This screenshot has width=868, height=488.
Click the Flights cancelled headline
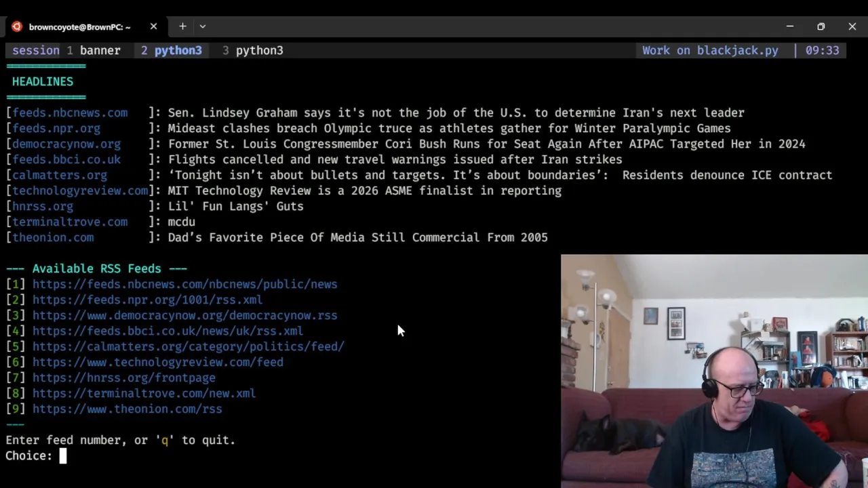tap(395, 159)
